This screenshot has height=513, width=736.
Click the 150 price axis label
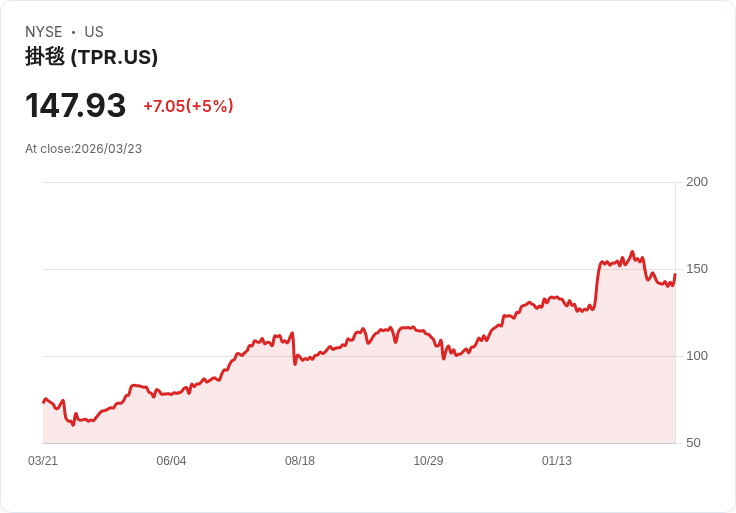[x=697, y=269]
